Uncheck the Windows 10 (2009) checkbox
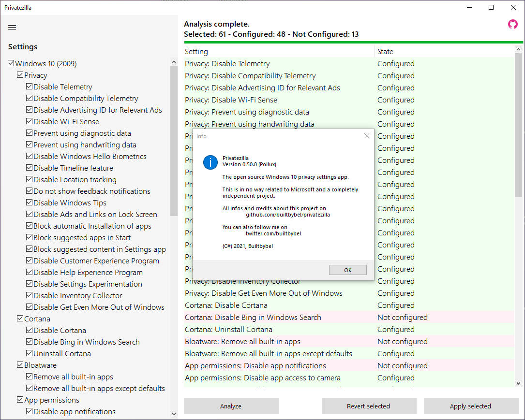The image size is (525, 420). point(11,63)
